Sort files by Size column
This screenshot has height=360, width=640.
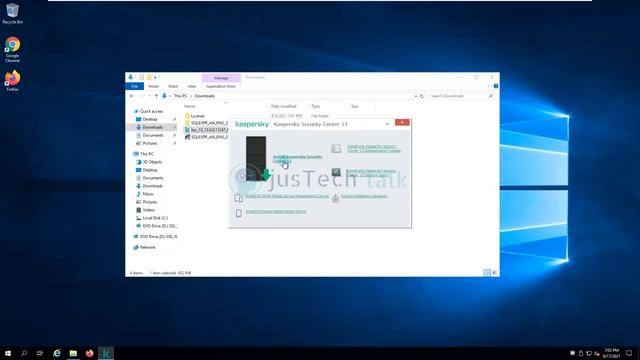click(x=355, y=106)
